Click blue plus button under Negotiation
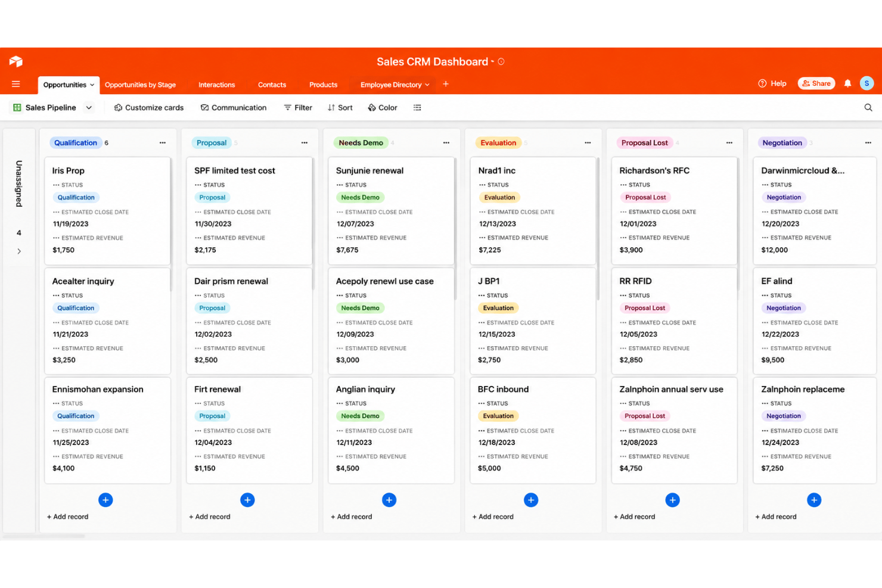This screenshot has width=882, height=588. pyautogui.click(x=814, y=500)
